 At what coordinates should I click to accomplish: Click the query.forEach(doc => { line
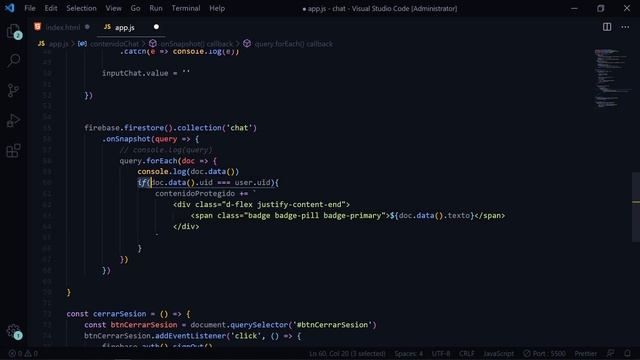(x=168, y=161)
